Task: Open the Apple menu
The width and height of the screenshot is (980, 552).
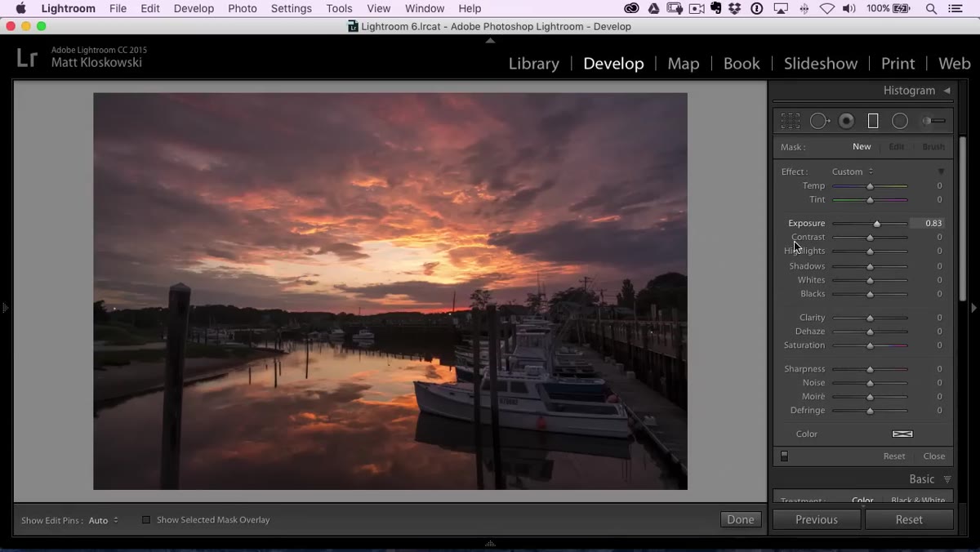Action: [x=20, y=8]
